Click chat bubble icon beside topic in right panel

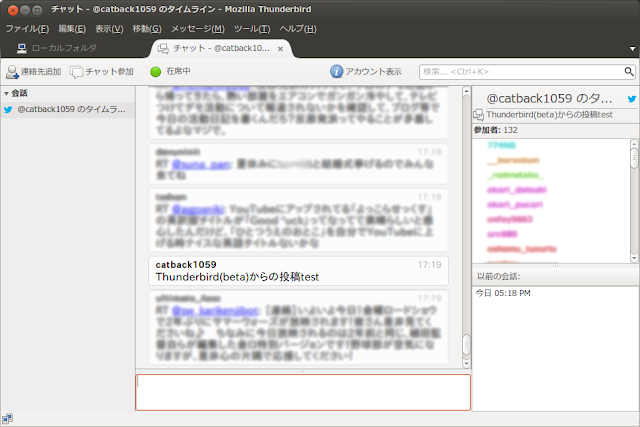(x=478, y=115)
